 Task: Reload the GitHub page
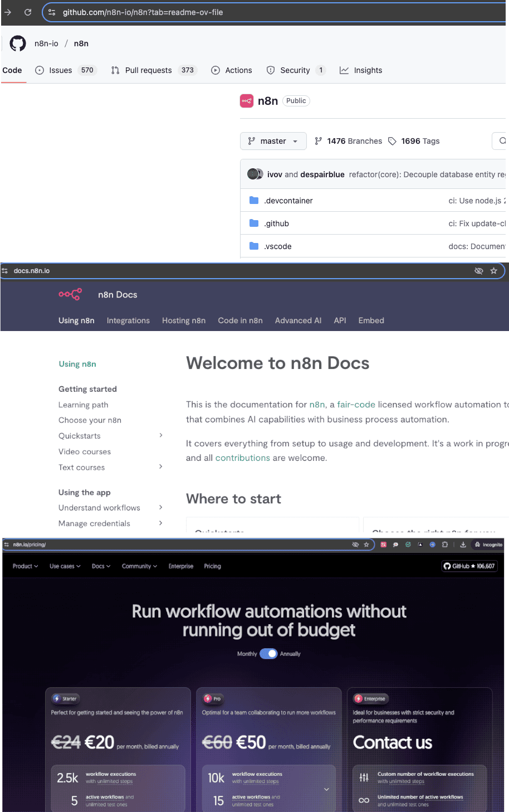click(28, 12)
